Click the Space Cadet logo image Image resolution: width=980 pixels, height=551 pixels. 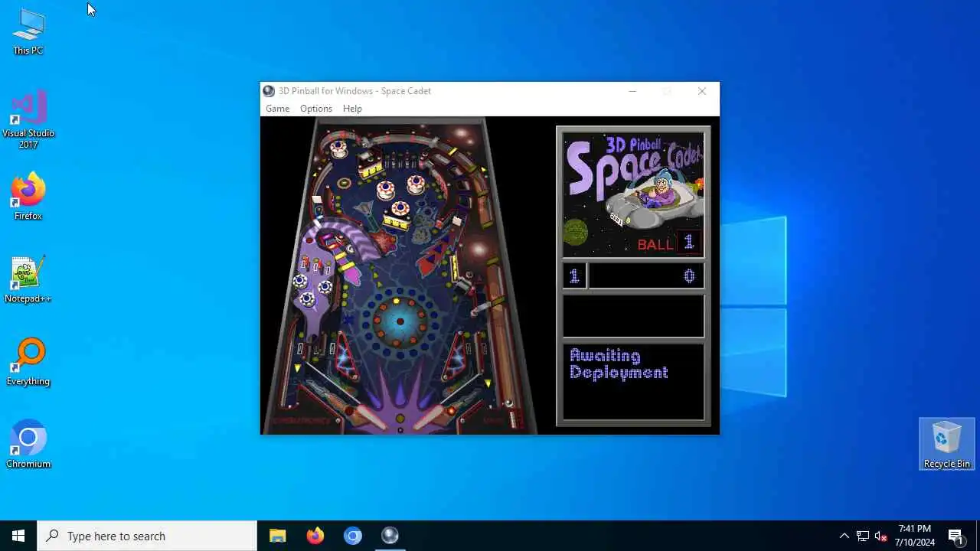coord(633,195)
